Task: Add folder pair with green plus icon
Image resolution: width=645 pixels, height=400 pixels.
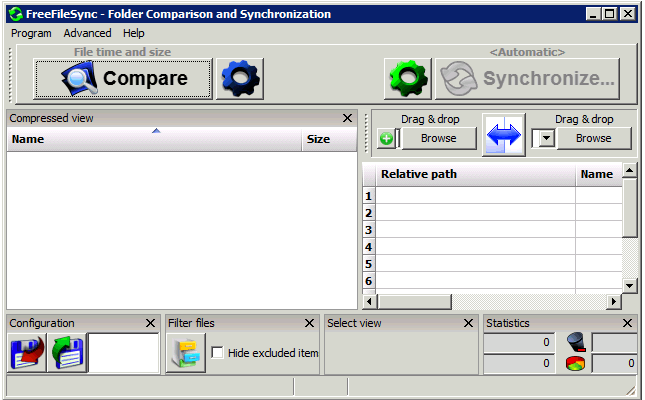Action: coord(386,139)
